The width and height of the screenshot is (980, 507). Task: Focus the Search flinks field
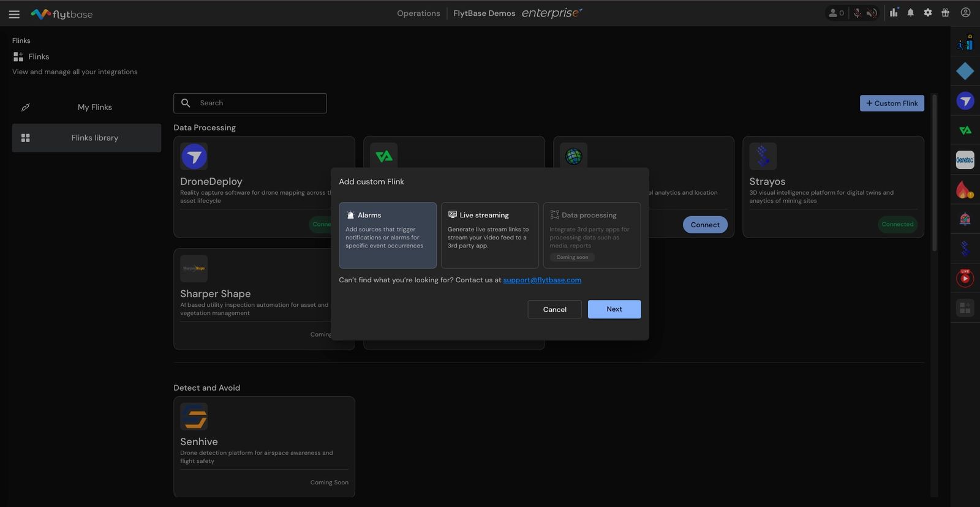(x=250, y=103)
